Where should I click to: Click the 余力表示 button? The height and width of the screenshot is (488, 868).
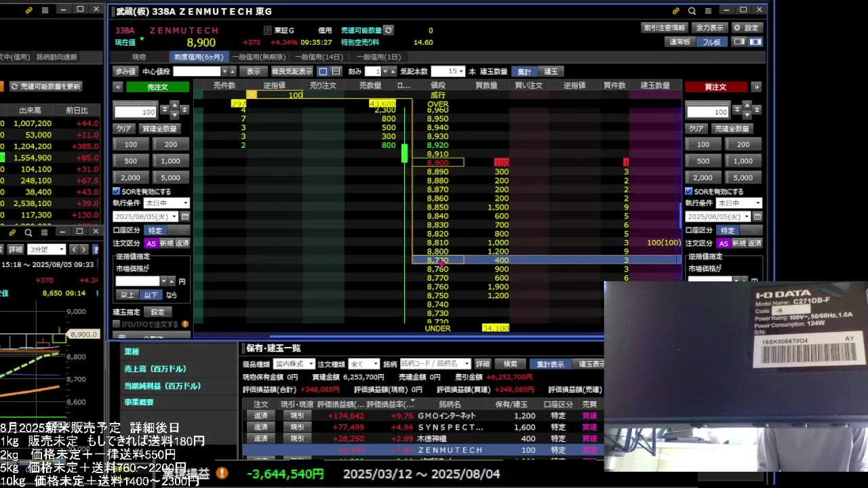(x=709, y=28)
